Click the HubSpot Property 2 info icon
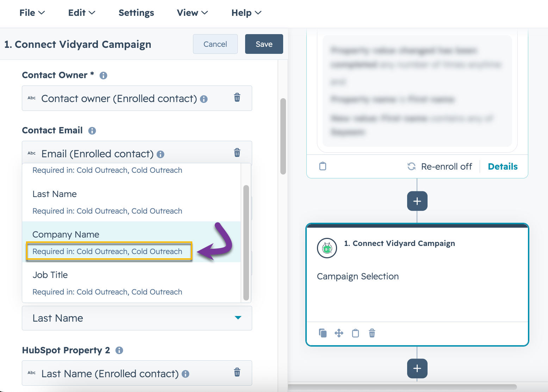The width and height of the screenshot is (548, 392). click(x=119, y=350)
